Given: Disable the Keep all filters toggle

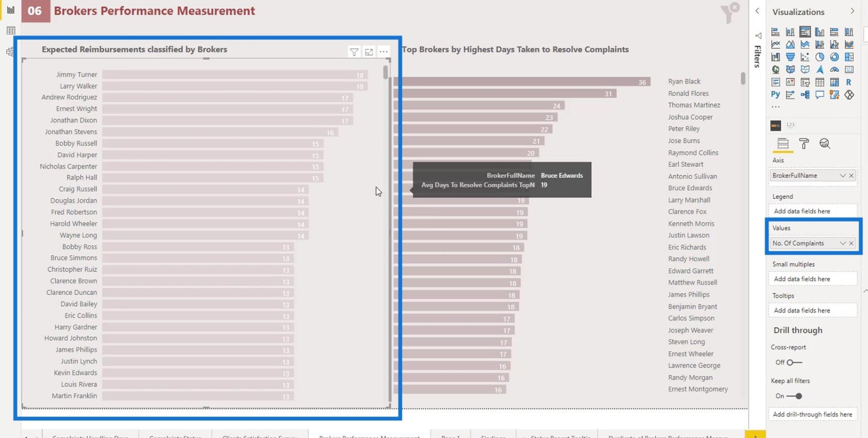Looking at the screenshot, I should click(x=794, y=396).
